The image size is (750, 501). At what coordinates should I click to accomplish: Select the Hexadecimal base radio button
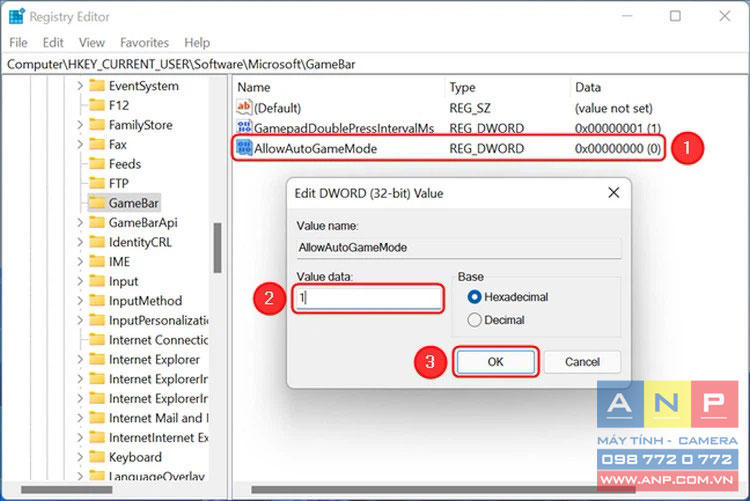tap(474, 297)
